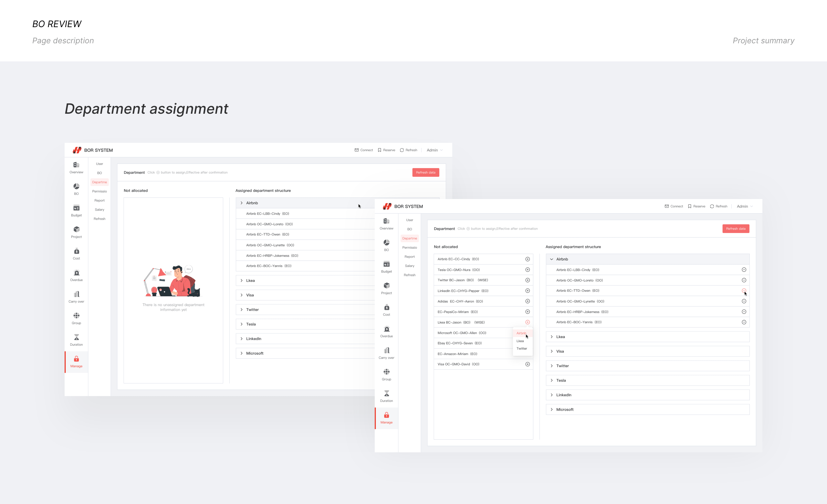The height and width of the screenshot is (504, 827).
Task: Assign Airbnb EC-CC-Cindy with plus icon
Action: [527, 259]
